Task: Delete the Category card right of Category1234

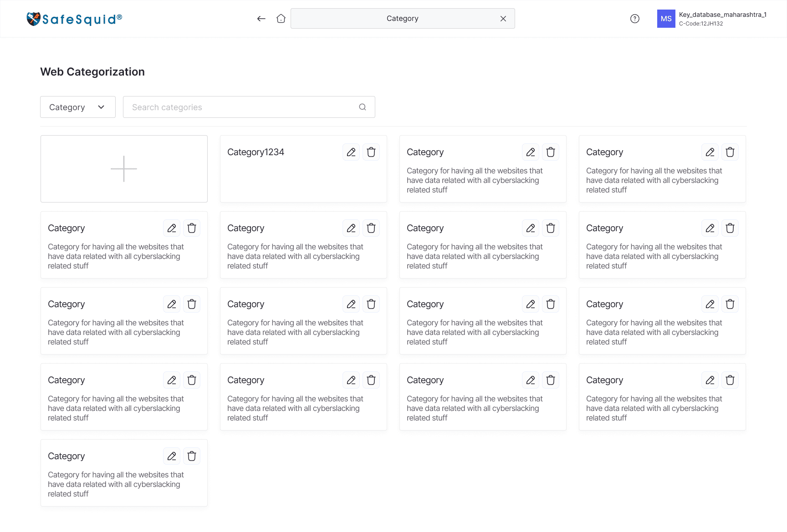Action: pos(551,152)
